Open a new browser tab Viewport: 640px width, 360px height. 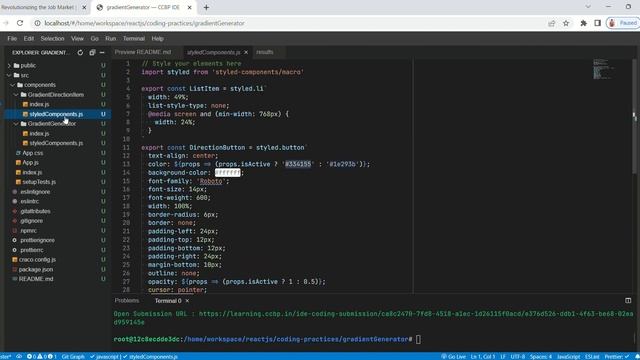coord(206,7)
